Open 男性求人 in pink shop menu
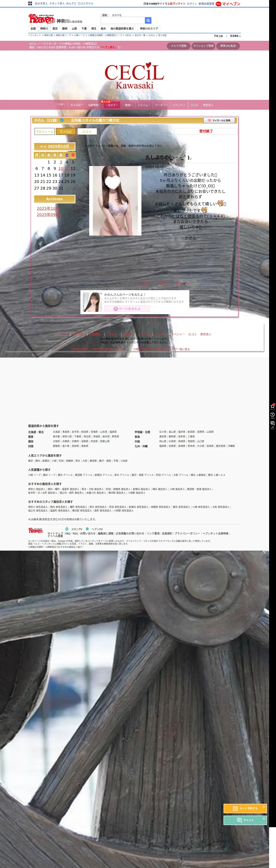Image resolution: width=276 pixels, height=868 pixels. click(x=208, y=105)
